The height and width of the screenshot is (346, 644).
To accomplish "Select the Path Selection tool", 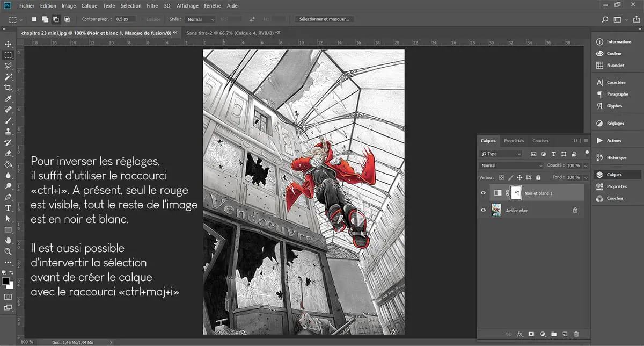I will (x=8, y=219).
